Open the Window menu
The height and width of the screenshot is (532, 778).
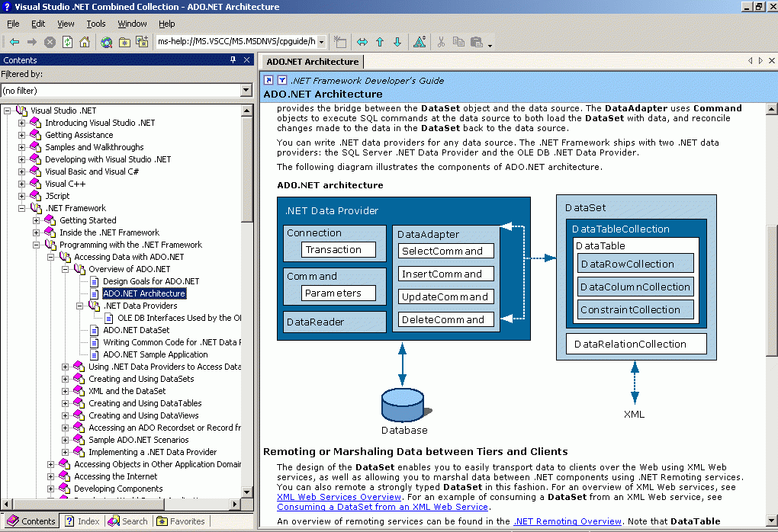point(132,24)
